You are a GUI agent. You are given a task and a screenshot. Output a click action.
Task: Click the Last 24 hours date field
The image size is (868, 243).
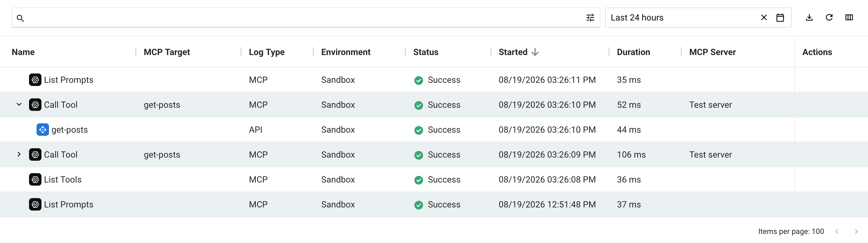[698, 18]
